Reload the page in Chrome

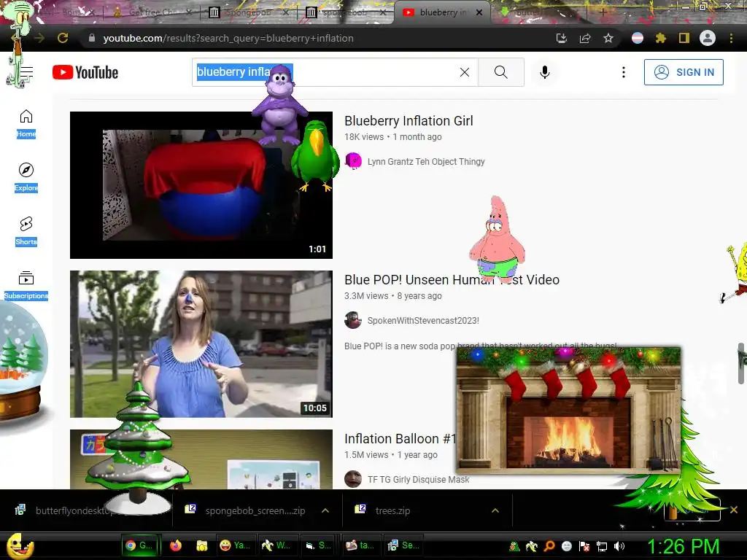tap(63, 38)
